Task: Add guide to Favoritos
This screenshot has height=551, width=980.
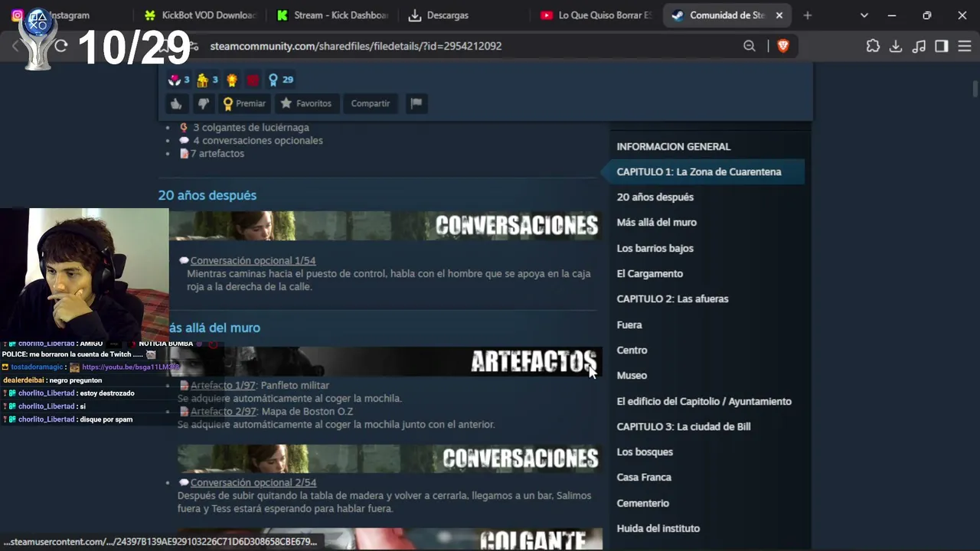Action: click(306, 103)
